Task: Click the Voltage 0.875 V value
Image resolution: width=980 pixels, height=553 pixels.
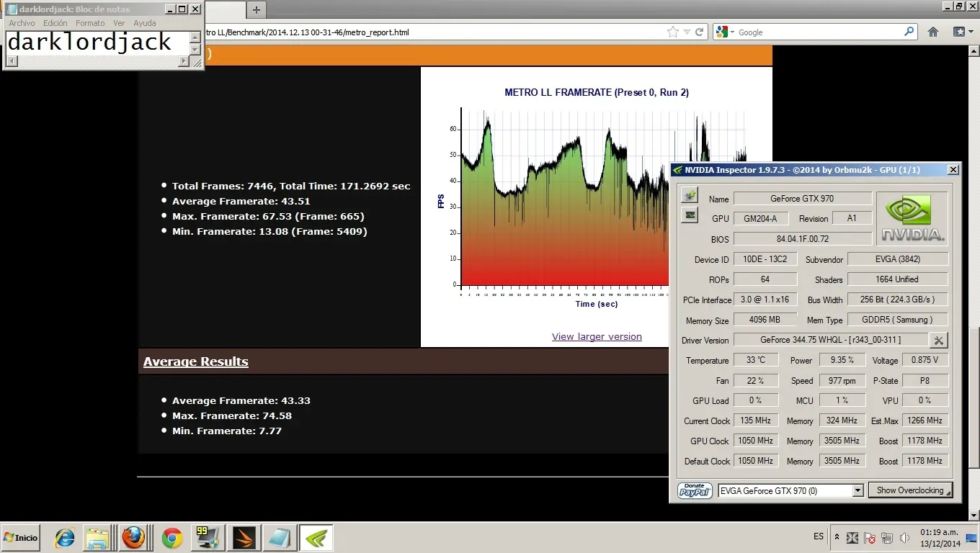Action: tap(925, 360)
